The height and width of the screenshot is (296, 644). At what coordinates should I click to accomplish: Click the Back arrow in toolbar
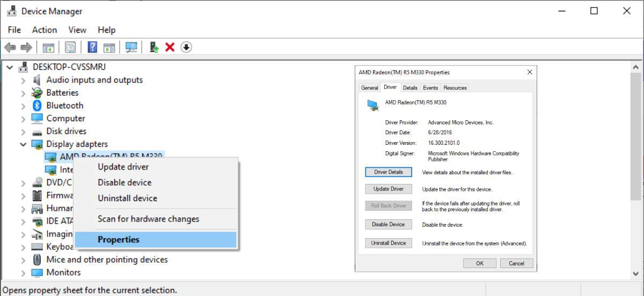(10, 48)
